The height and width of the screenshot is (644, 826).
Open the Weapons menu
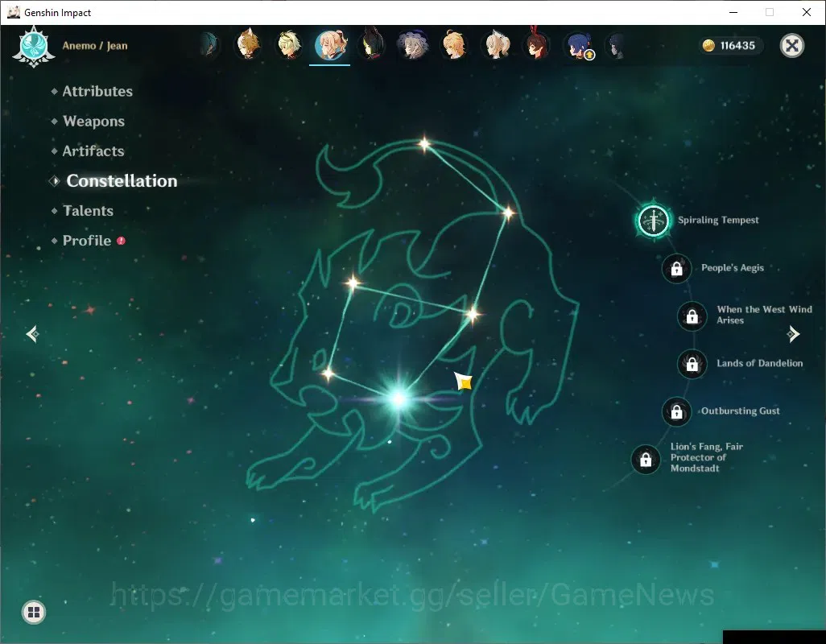(93, 121)
